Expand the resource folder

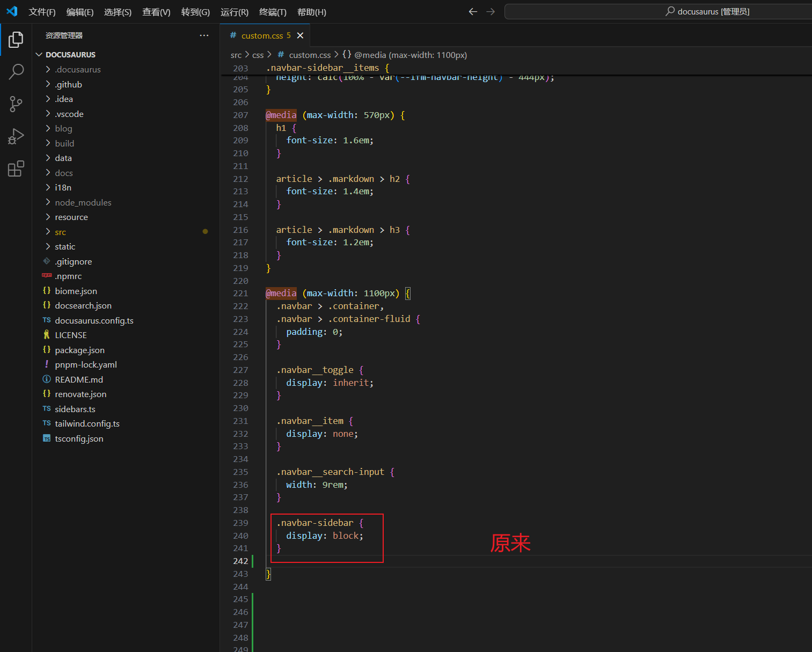pos(126,217)
